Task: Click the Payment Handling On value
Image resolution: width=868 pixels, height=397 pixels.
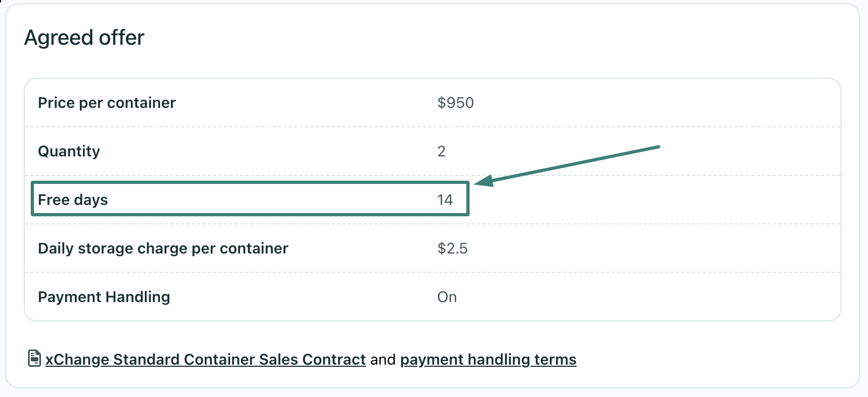Action: coord(447,297)
